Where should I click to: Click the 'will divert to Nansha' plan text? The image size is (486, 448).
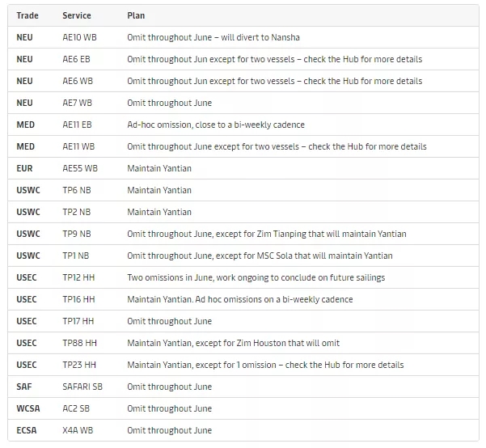[x=259, y=38]
